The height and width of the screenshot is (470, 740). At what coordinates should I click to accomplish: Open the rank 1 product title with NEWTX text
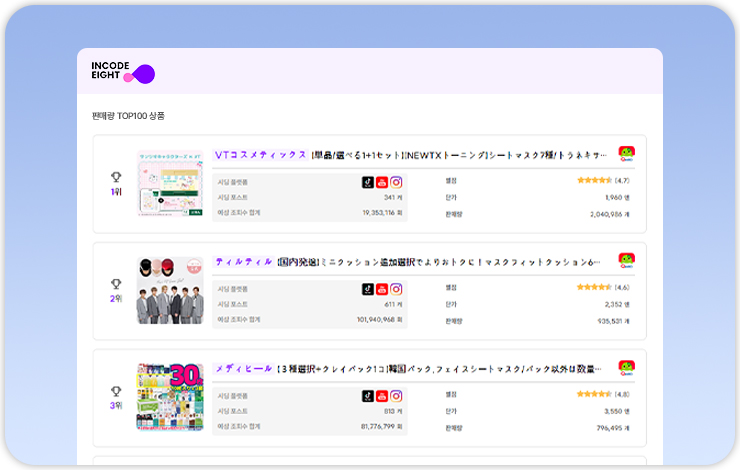(x=459, y=155)
